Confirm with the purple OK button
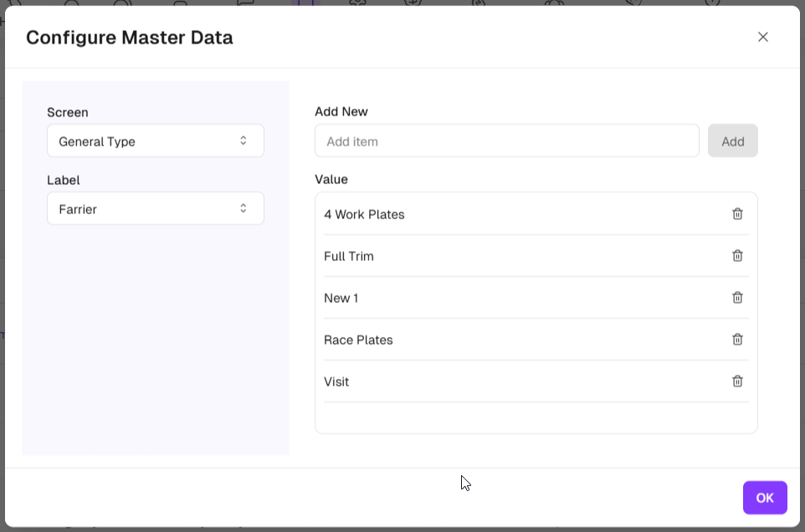The height and width of the screenshot is (532, 805). click(x=764, y=498)
